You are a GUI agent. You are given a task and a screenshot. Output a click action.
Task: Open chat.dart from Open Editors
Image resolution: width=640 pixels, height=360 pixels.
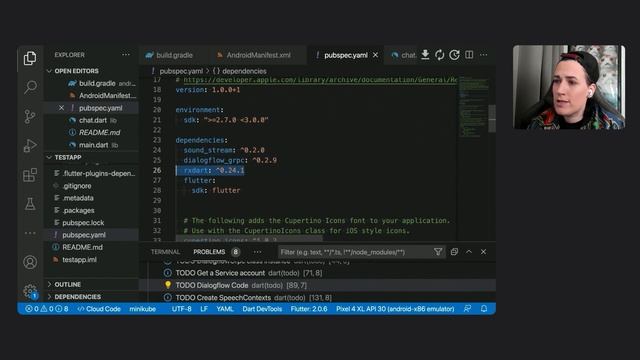click(x=93, y=120)
